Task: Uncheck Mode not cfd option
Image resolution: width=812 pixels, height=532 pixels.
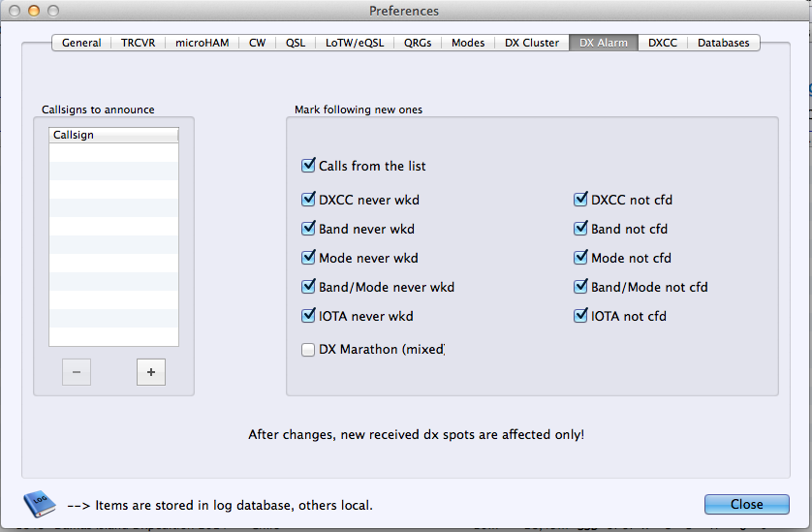Action: coord(581,258)
